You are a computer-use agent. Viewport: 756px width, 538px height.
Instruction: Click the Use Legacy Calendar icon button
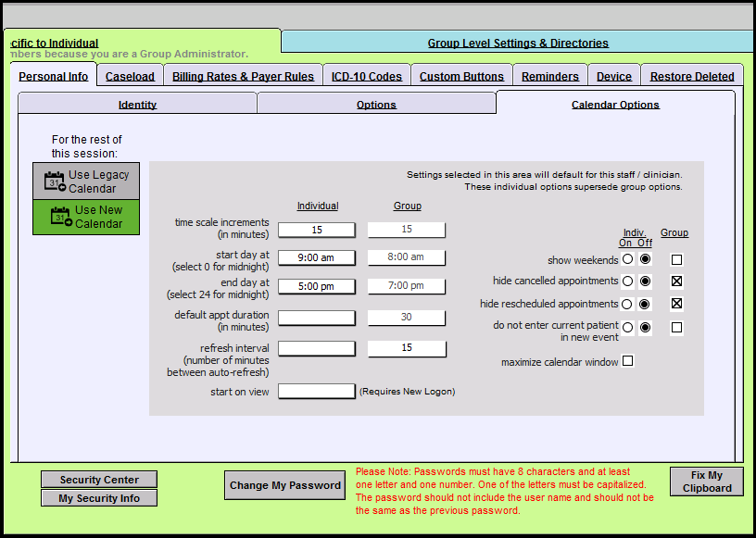86,181
